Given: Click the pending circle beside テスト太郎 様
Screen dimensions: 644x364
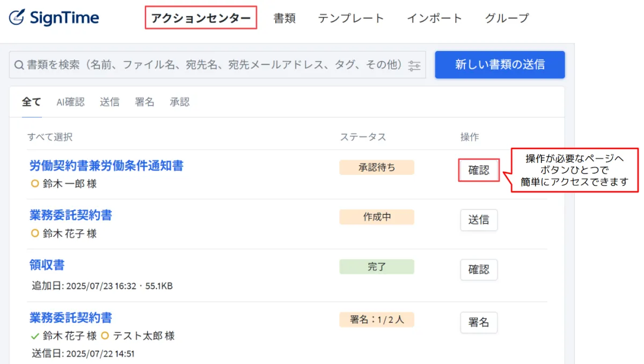Looking at the screenshot, I should pyautogui.click(x=105, y=336).
